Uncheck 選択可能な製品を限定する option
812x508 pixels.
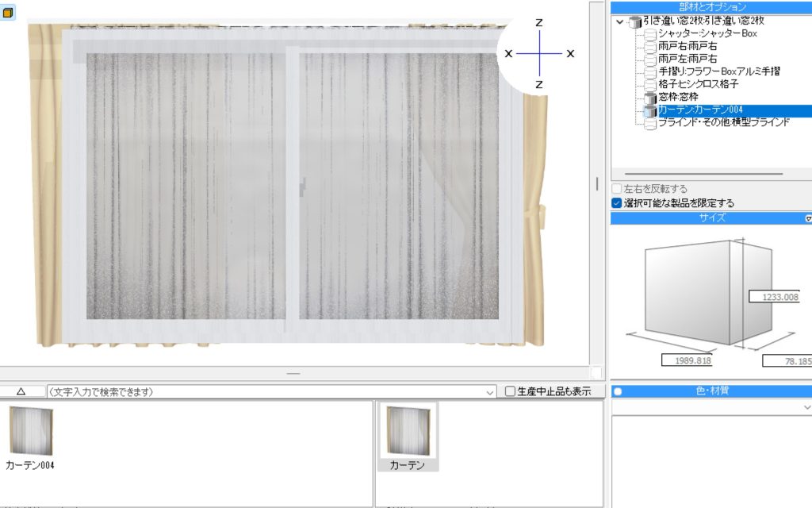pyautogui.click(x=617, y=203)
